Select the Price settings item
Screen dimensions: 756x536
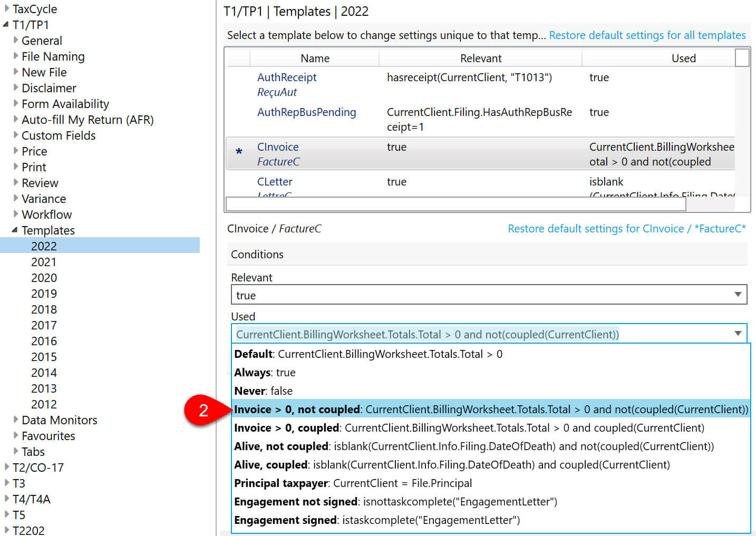(x=34, y=151)
